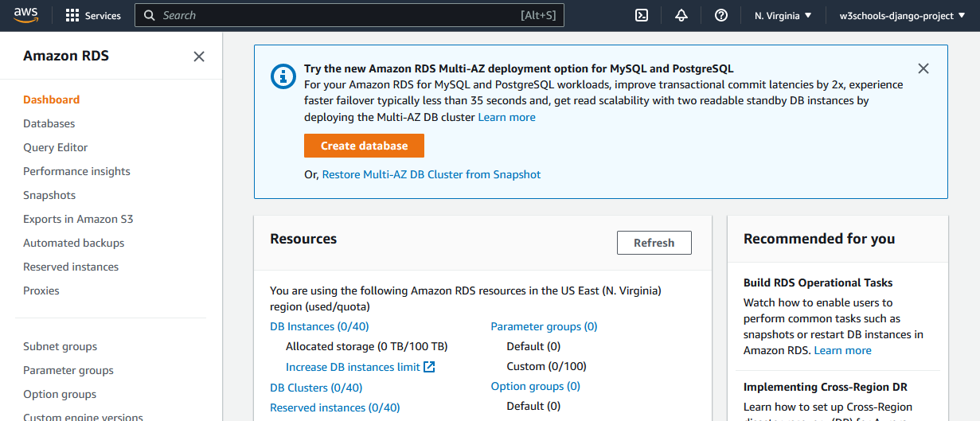Open the DB Instances (0/40) link
The image size is (980, 421).
tap(319, 326)
